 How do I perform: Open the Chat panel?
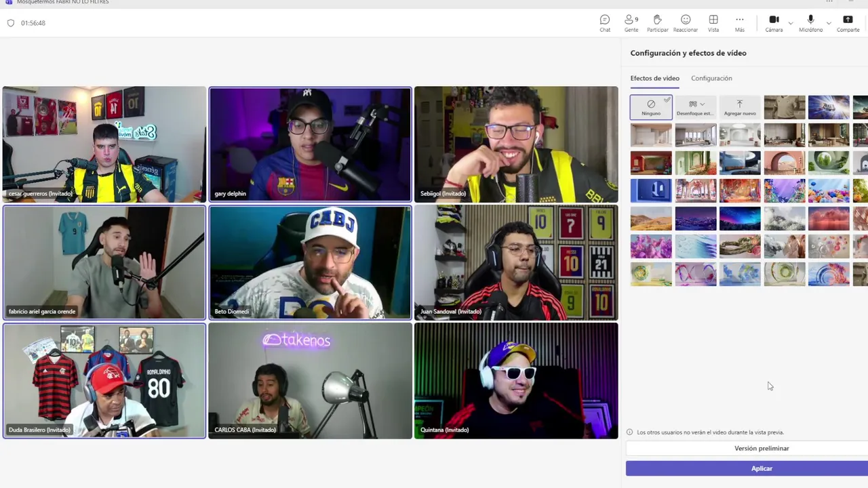(605, 23)
